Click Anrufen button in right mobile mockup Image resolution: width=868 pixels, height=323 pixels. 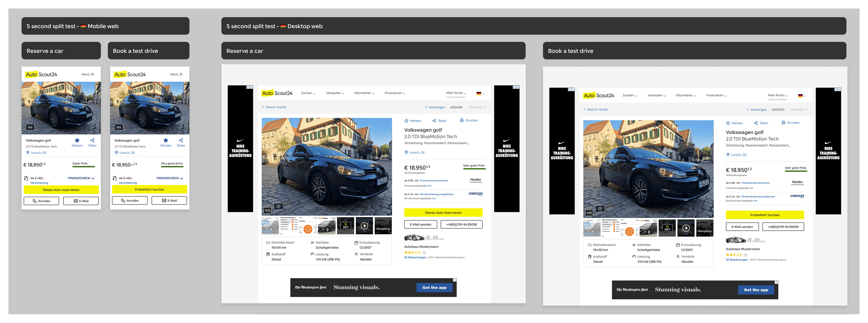tap(130, 201)
